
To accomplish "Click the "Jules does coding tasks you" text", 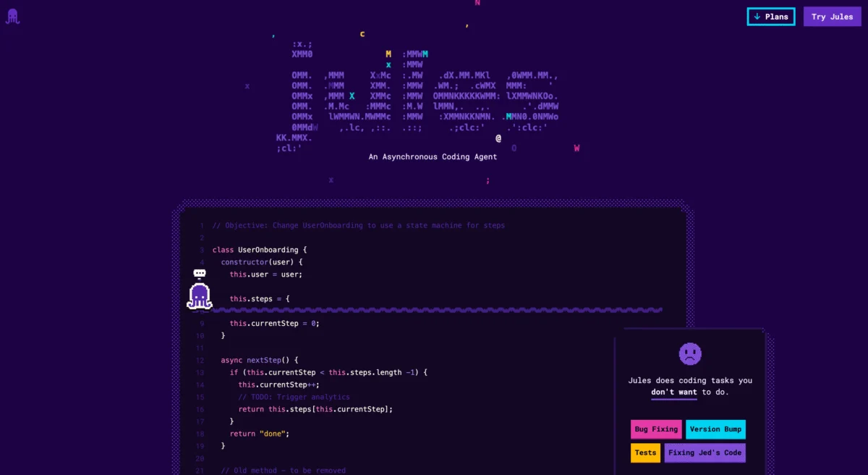I will point(690,380).
